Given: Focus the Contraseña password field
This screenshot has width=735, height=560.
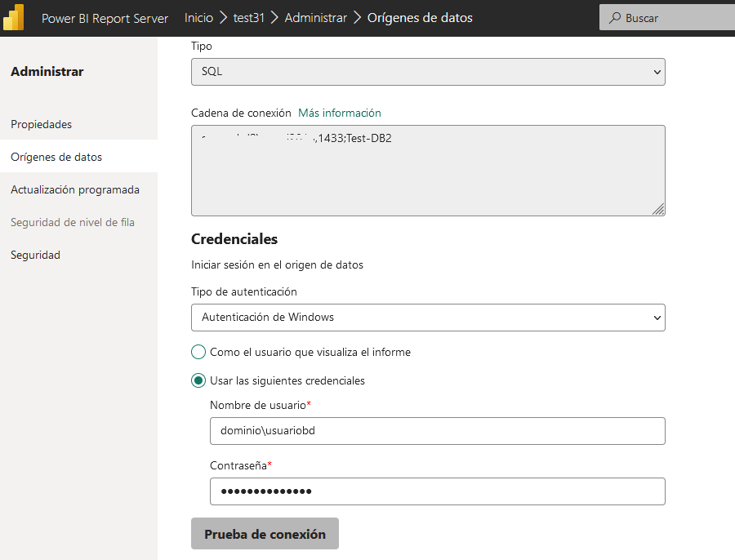Looking at the screenshot, I should click(437, 491).
